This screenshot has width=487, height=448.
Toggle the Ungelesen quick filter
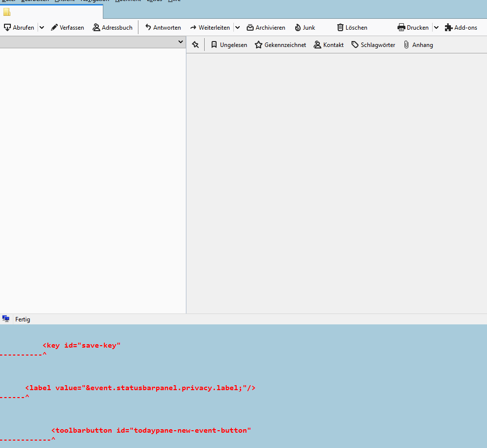tap(229, 45)
